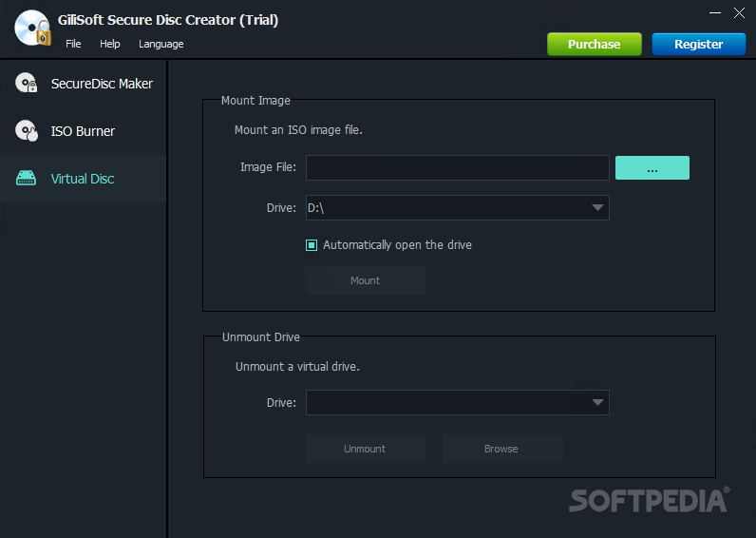Open the Language menu
Image resolution: width=756 pixels, height=538 pixels.
(x=161, y=44)
